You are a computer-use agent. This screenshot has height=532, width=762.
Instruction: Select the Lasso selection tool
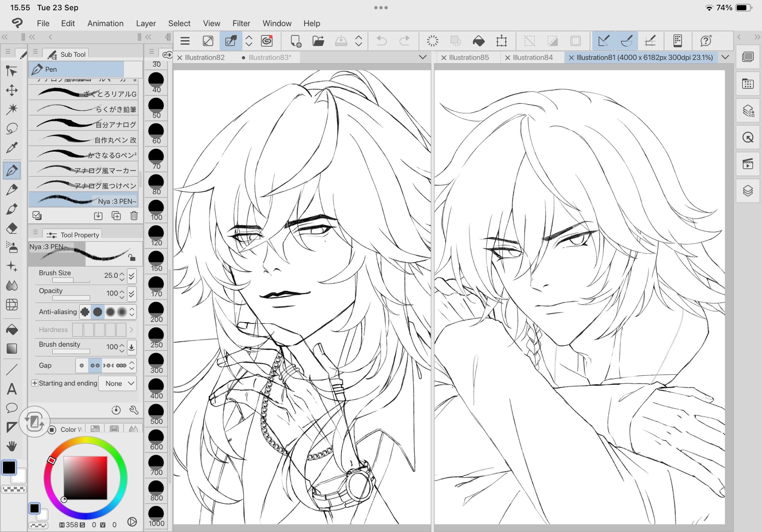(x=12, y=129)
